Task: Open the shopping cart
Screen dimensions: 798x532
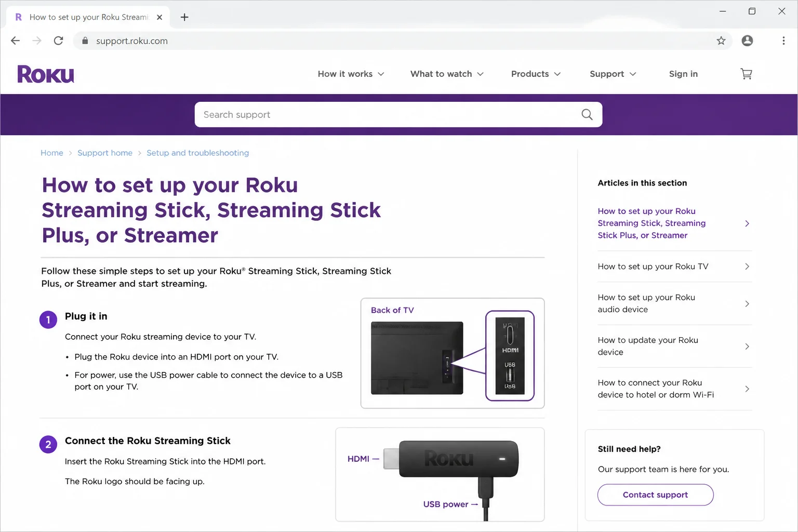Action: 746,74
